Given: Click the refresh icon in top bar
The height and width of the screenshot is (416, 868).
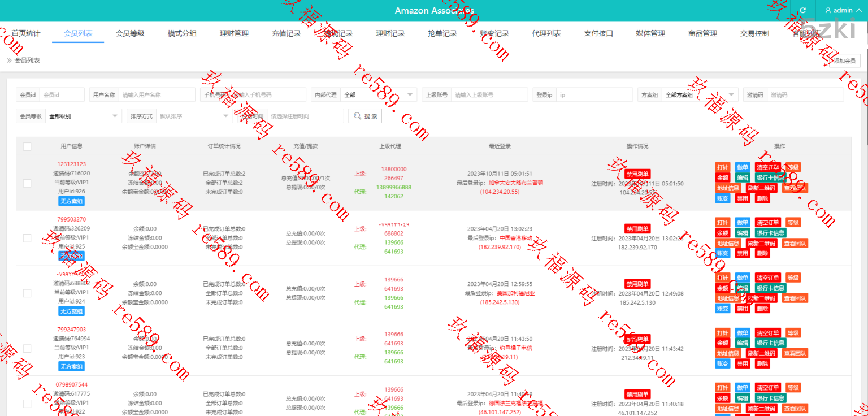Looking at the screenshot, I should click(x=803, y=11).
